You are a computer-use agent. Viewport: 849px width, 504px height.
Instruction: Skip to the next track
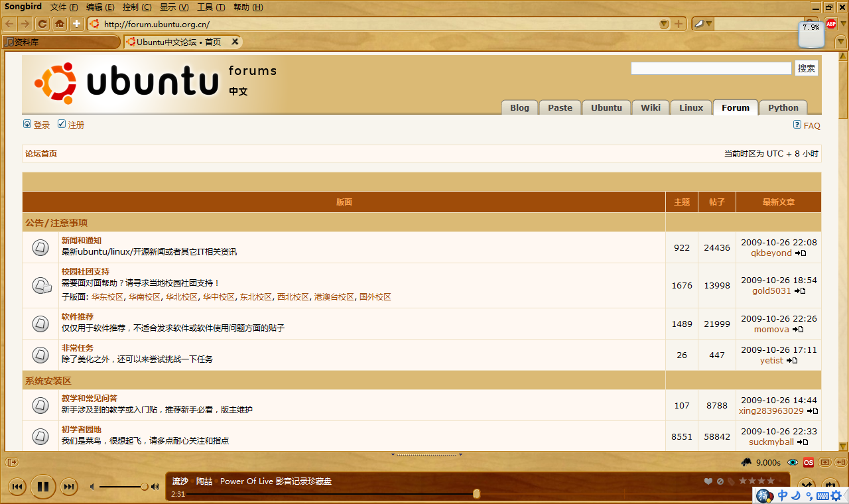tap(68, 487)
